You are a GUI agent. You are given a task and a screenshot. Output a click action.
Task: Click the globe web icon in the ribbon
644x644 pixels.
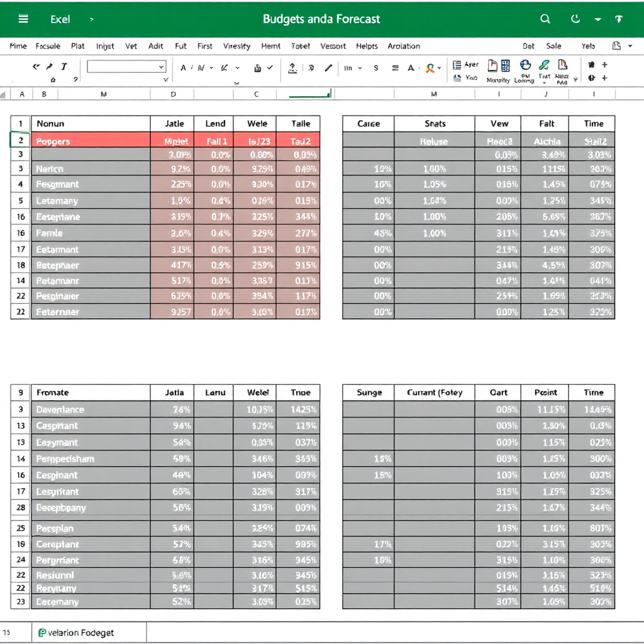(x=525, y=64)
